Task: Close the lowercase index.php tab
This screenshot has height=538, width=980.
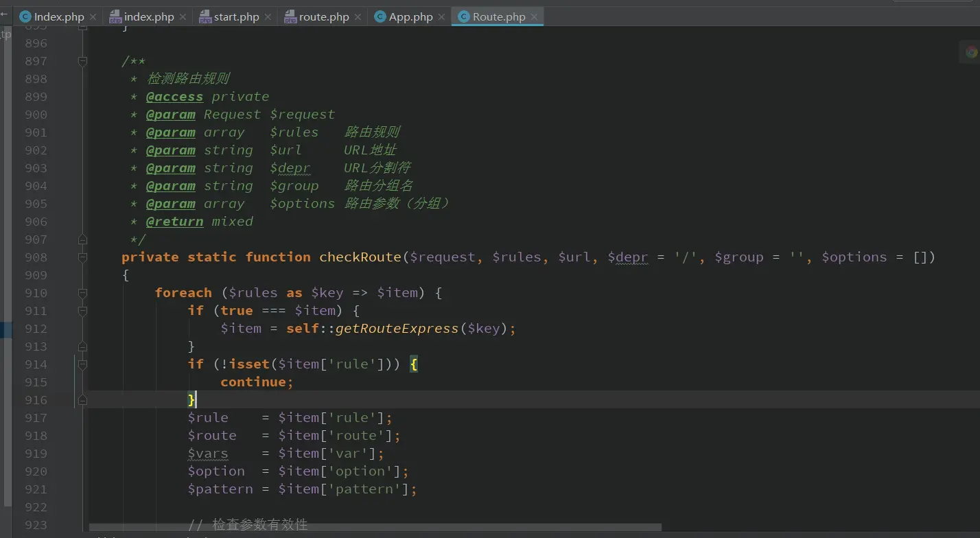Action: tap(183, 17)
